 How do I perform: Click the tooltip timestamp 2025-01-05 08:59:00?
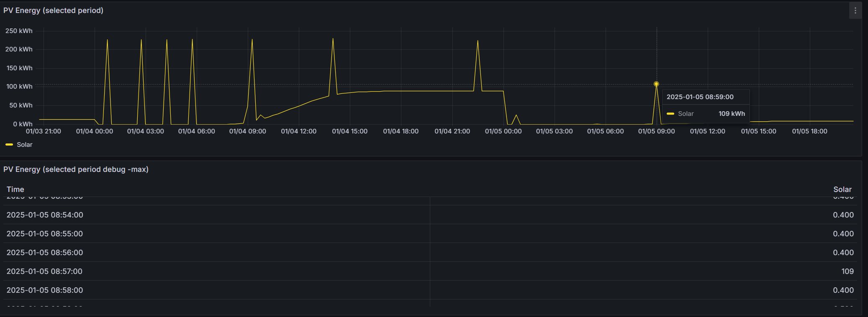coord(700,97)
